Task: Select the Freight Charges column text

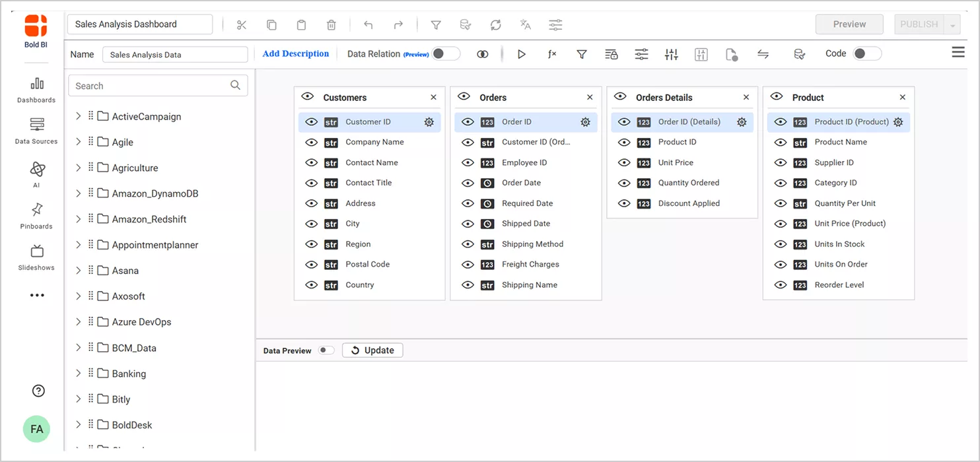Action: coord(530,265)
